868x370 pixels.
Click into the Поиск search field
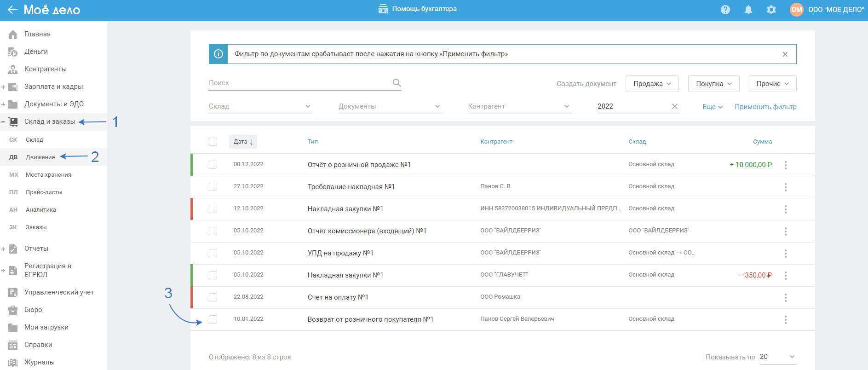click(x=299, y=83)
